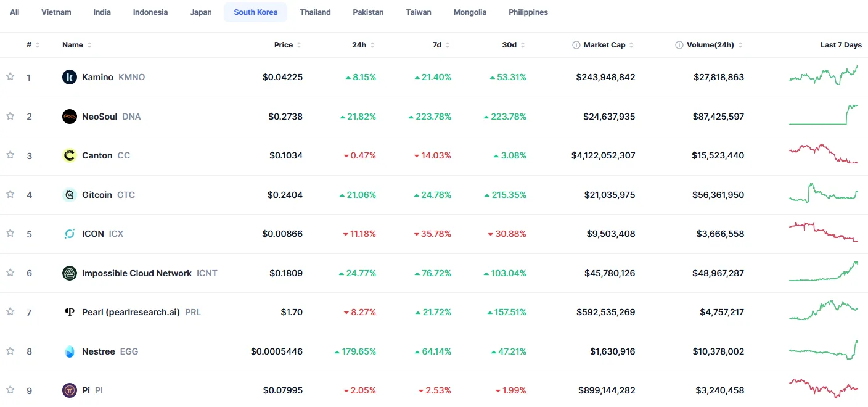
Task: Click the Impossible Cloud Network logo
Action: coord(70,273)
